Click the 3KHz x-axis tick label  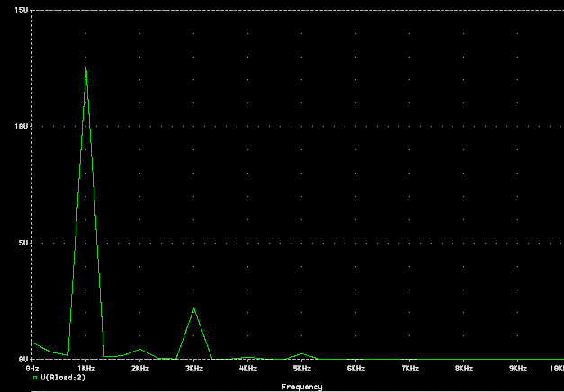tap(194, 369)
